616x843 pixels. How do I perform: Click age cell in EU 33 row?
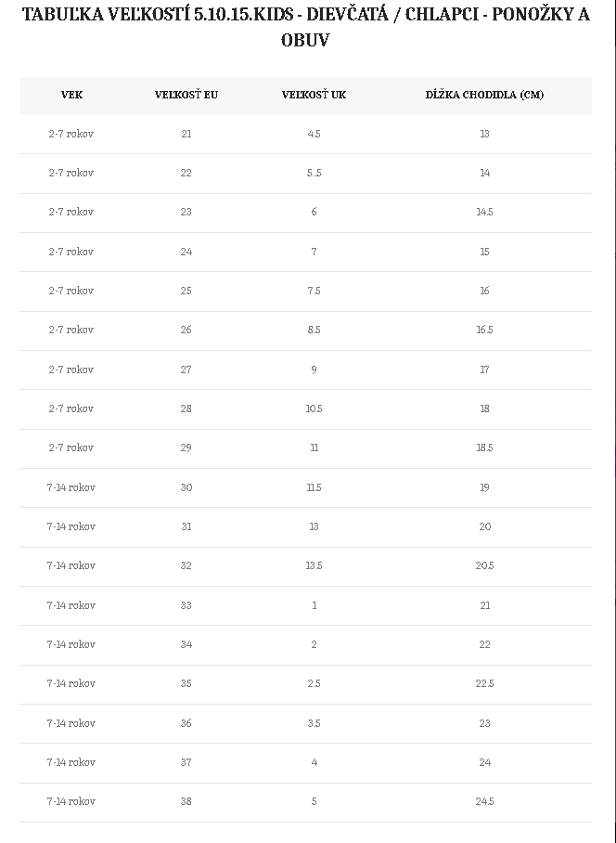tap(71, 605)
